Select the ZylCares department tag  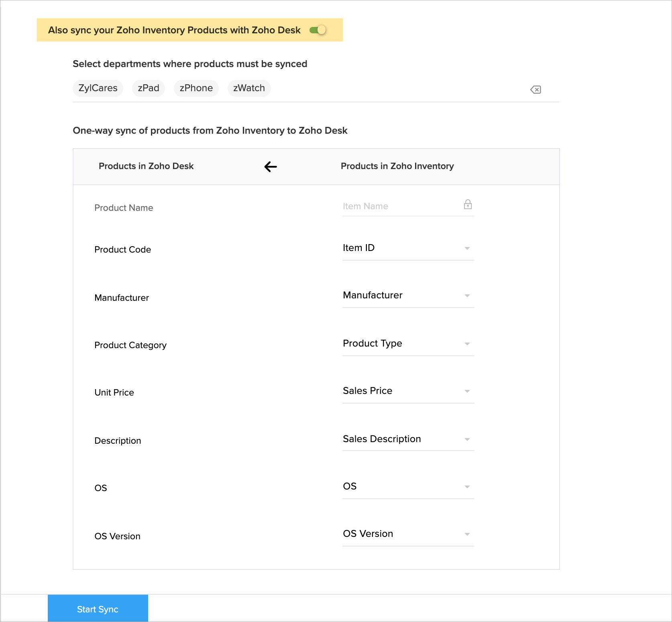point(98,88)
